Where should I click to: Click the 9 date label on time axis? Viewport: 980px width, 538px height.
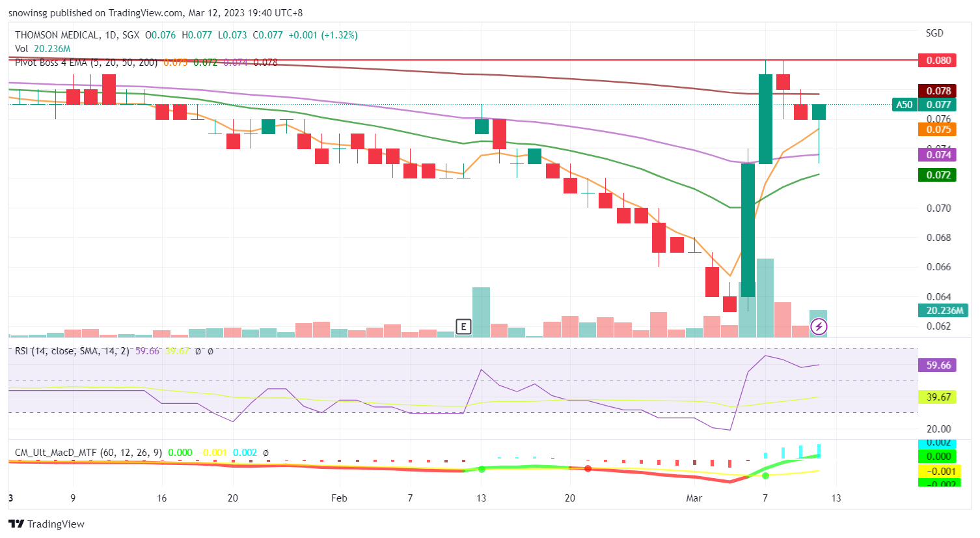[x=73, y=498]
